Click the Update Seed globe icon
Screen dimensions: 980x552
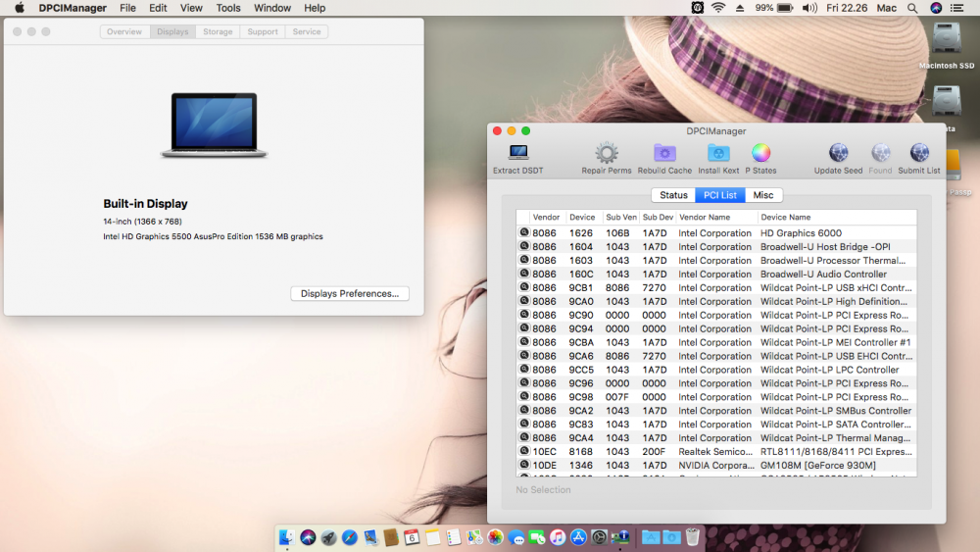tap(838, 153)
